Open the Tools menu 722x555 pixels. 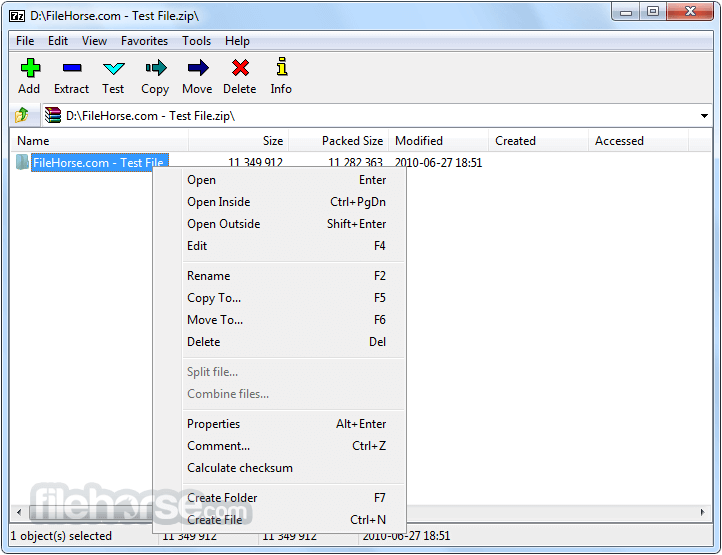(x=196, y=41)
